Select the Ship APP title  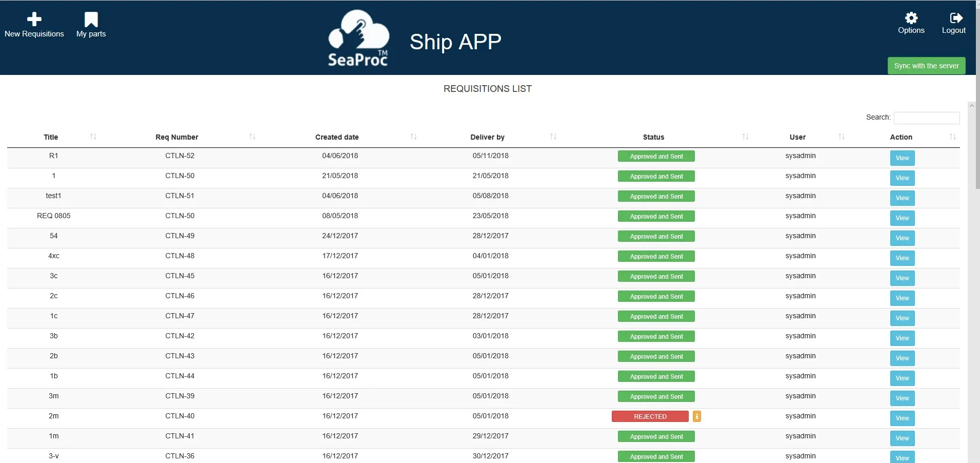(x=455, y=42)
